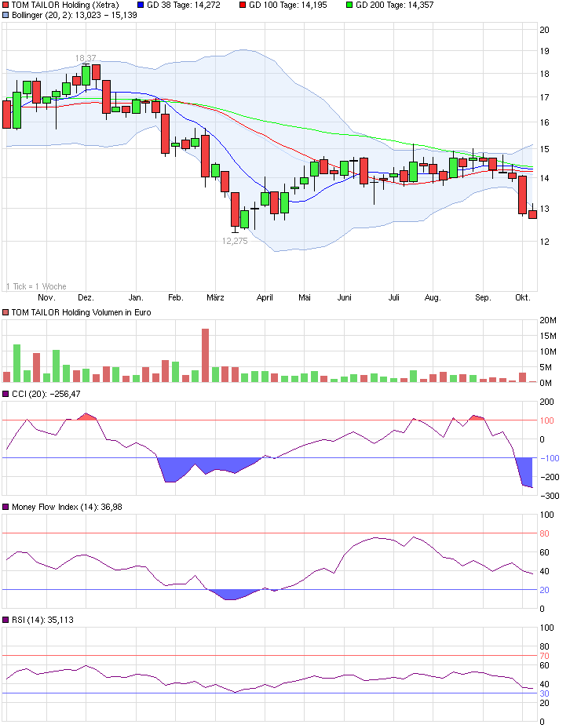This screenshot has height=728, width=570.
Task: Click the '1 Tick = 1 Woche' note
Action: (x=36, y=286)
